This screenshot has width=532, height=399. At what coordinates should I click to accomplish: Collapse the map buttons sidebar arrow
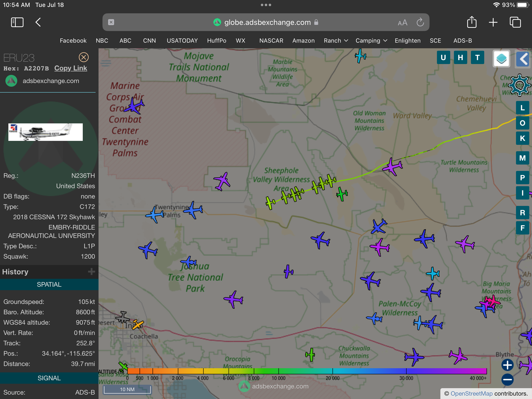point(523,59)
